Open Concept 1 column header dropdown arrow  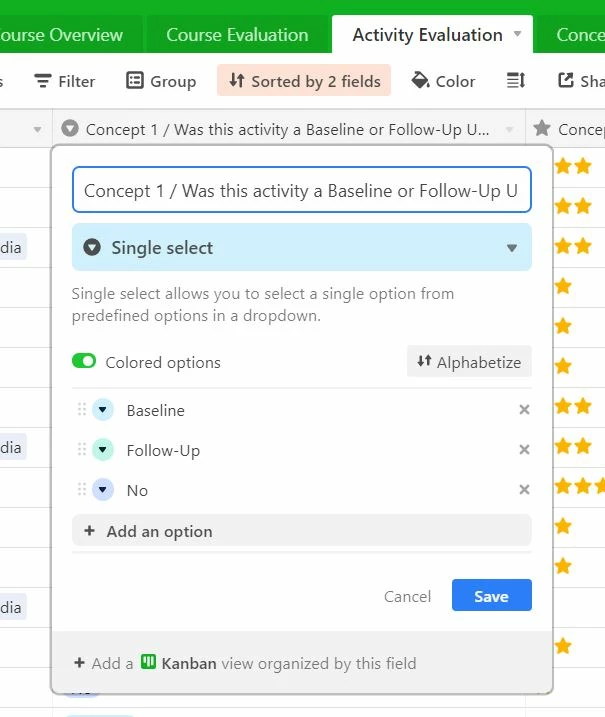[x=509, y=130]
